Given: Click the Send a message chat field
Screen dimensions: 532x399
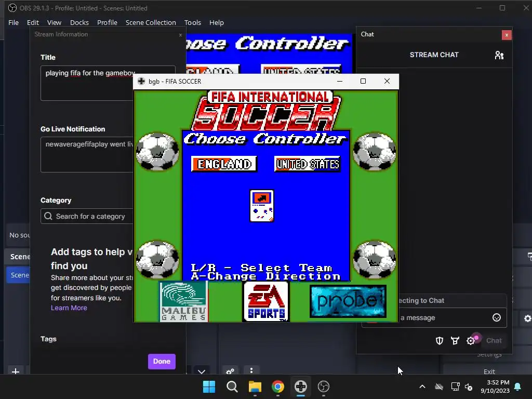Looking at the screenshot, I should tap(434, 317).
